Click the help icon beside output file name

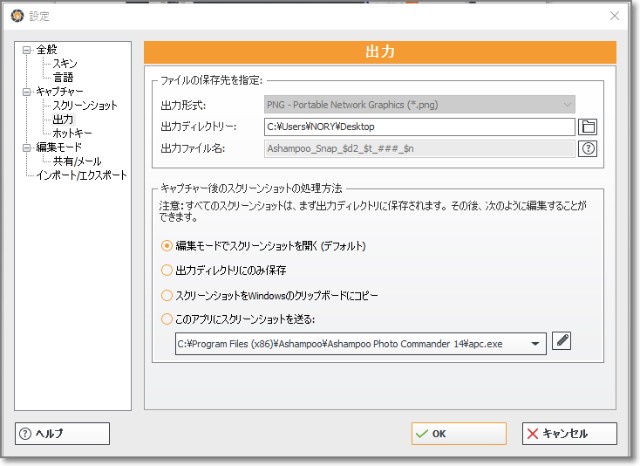[588, 148]
